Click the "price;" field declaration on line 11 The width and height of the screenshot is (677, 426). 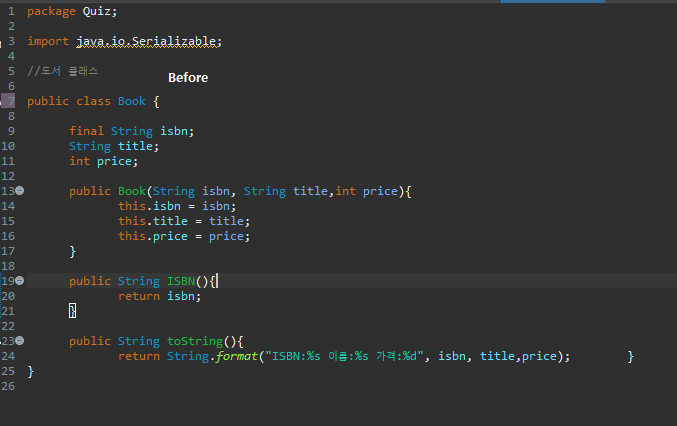point(117,161)
